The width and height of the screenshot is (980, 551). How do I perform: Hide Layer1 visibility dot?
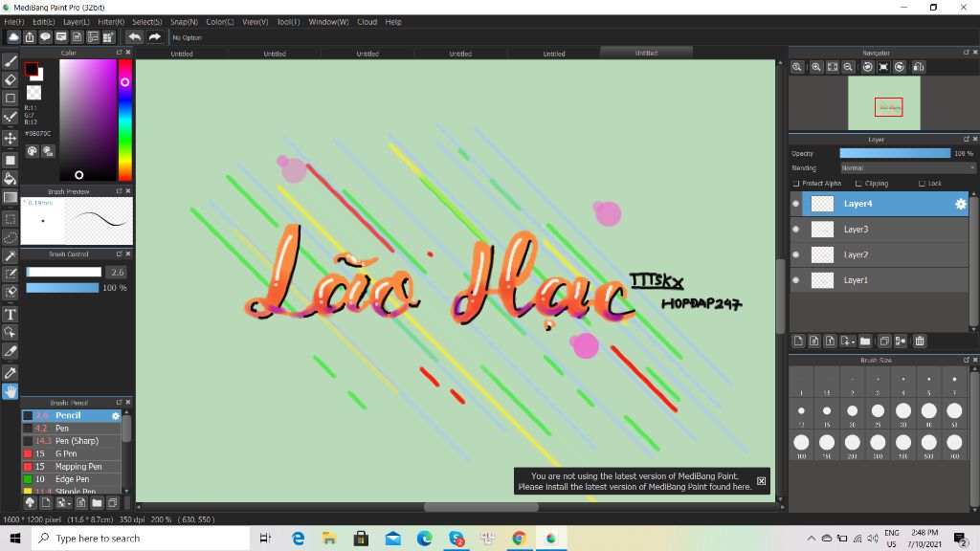pos(795,280)
